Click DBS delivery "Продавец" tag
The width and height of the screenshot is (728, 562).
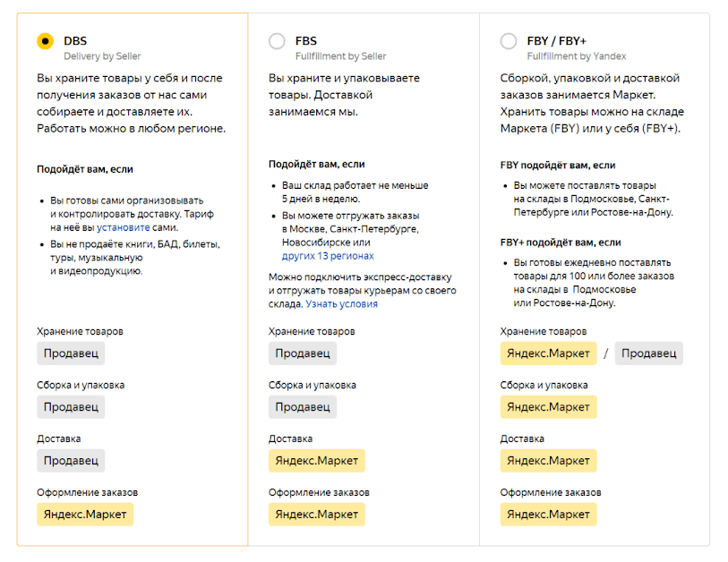coord(71,461)
